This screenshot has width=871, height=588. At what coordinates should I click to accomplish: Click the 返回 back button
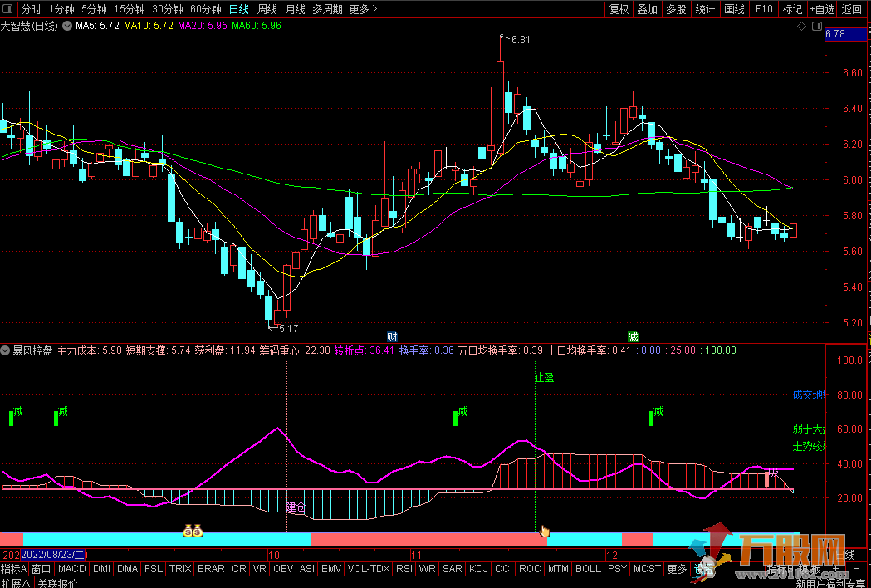point(852,9)
